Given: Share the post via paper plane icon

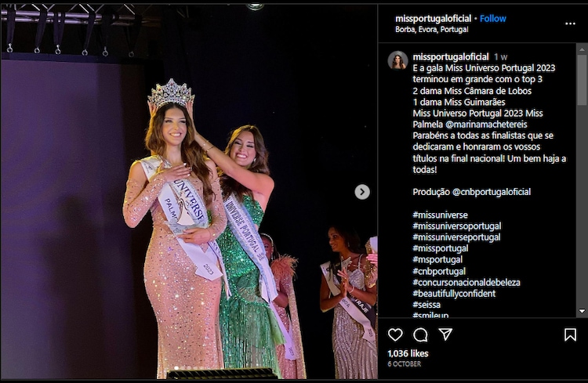Looking at the screenshot, I should tap(445, 334).
